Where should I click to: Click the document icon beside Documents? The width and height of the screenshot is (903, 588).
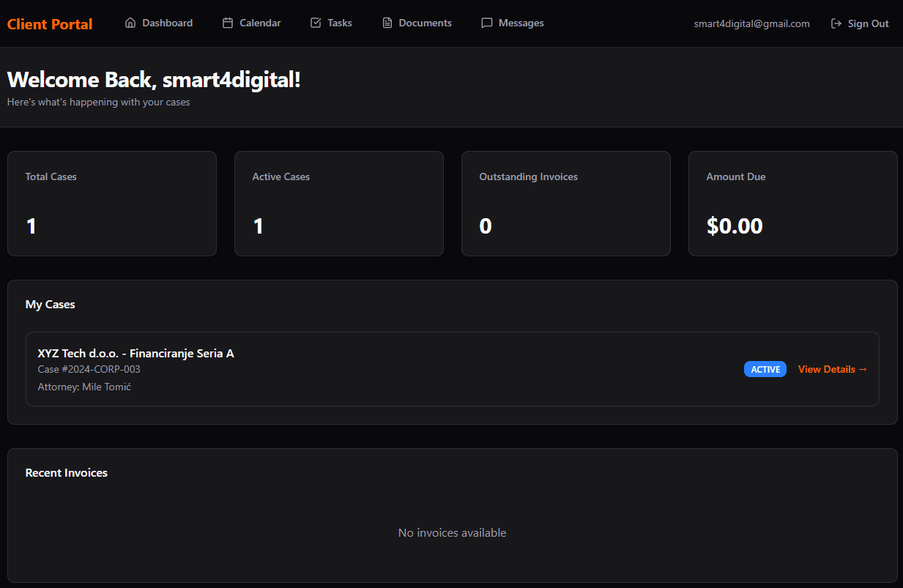(386, 23)
